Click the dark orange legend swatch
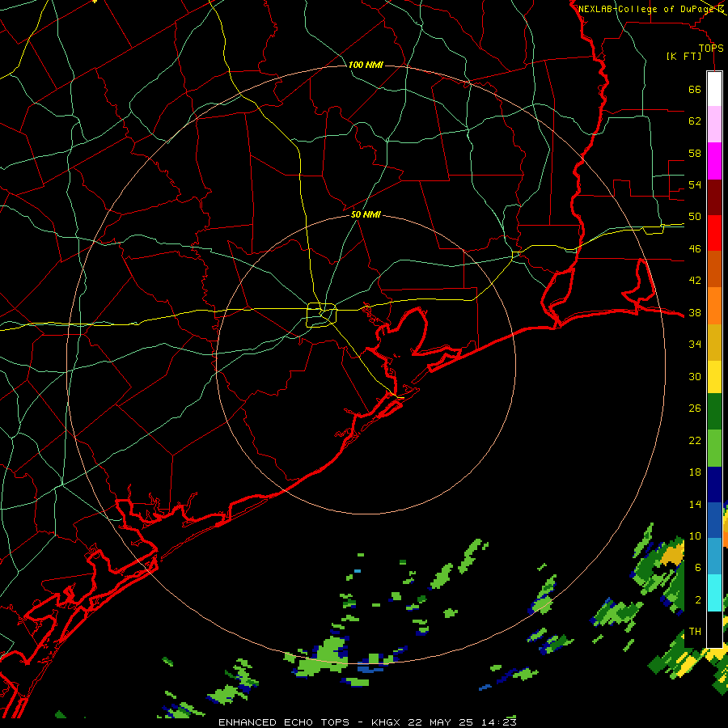The image size is (728, 728). coord(714,269)
